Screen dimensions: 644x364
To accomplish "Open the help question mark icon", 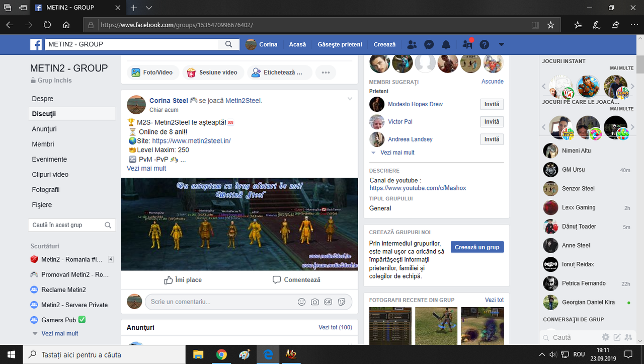I will point(485,44).
